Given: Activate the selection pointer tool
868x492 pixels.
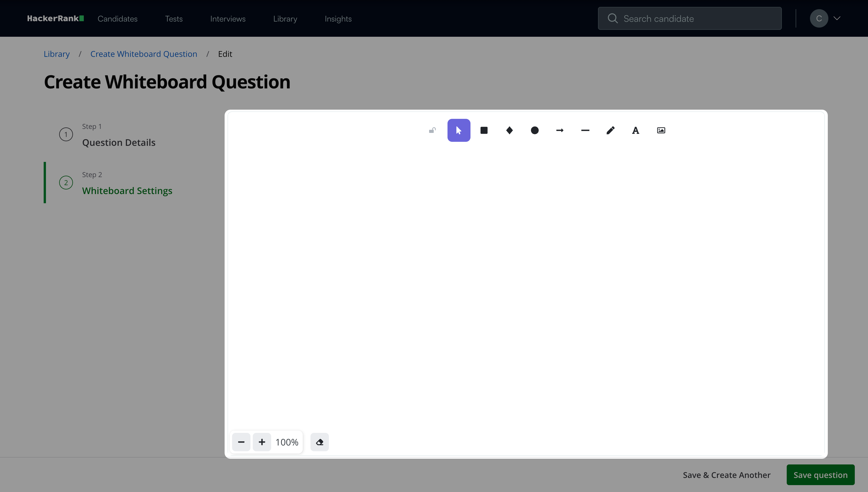Looking at the screenshot, I should tap(458, 130).
